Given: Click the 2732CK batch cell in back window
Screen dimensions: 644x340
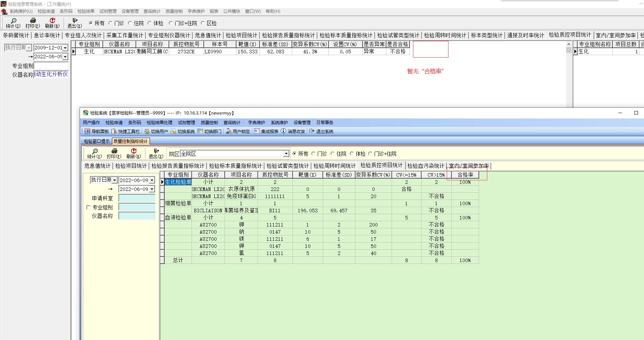Looking at the screenshot, I should (x=186, y=52).
